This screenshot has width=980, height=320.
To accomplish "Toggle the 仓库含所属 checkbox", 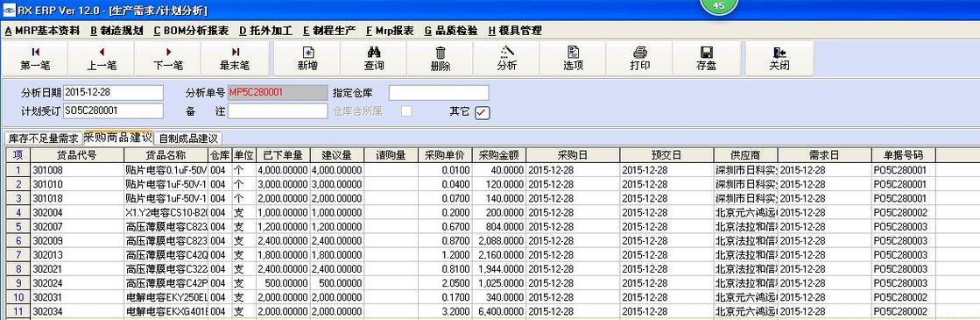I will click(x=406, y=110).
